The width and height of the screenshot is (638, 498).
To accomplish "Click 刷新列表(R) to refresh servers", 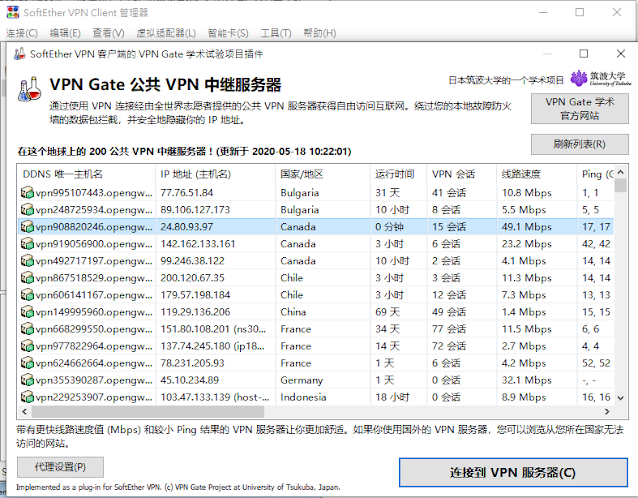I will (579, 144).
